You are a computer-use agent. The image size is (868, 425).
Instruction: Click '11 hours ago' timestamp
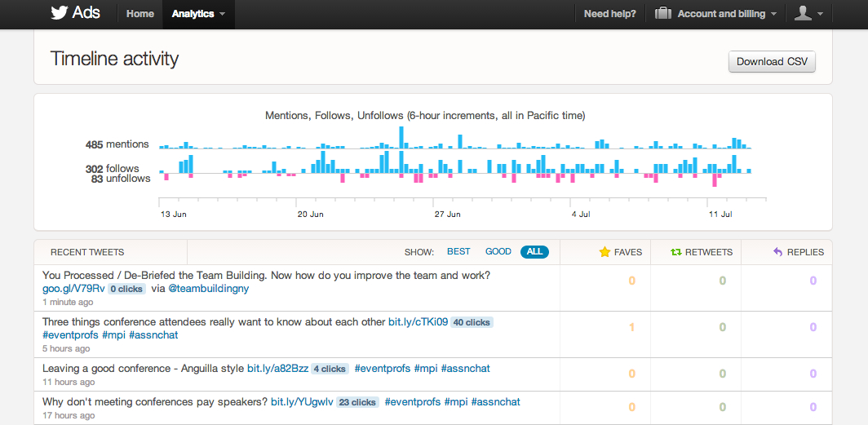click(68, 382)
